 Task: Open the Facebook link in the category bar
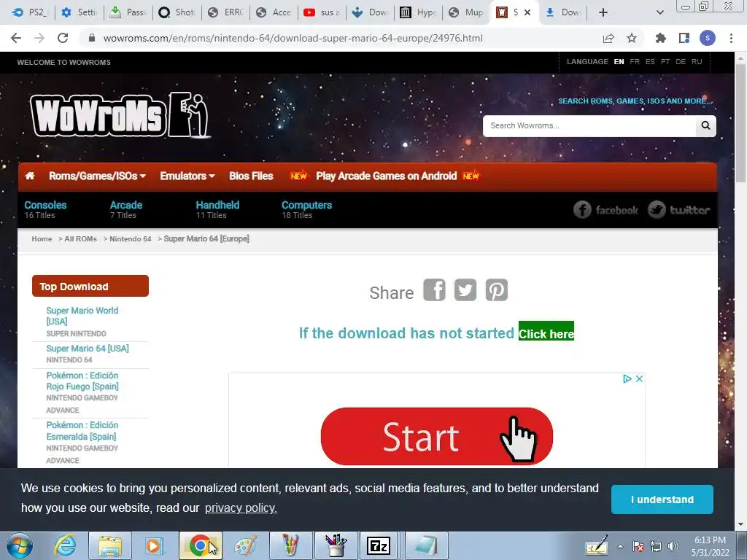pyautogui.click(x=605, y=209)
